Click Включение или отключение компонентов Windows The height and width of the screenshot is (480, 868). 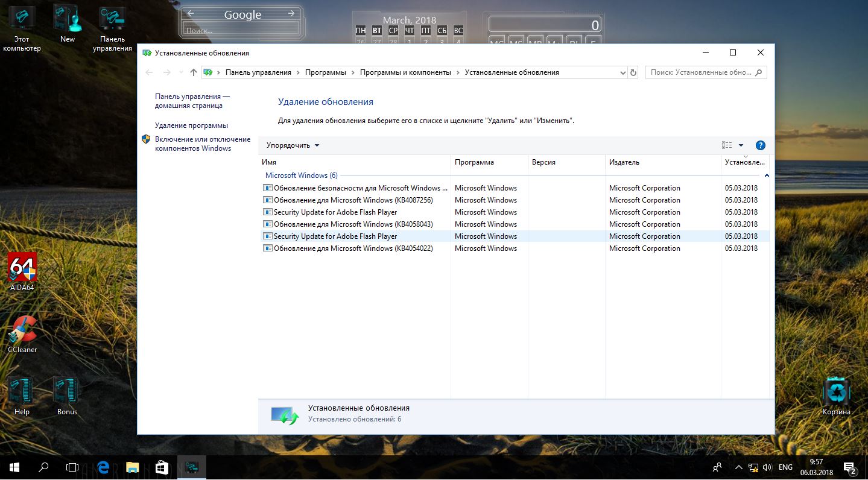(x=202, y=144)
